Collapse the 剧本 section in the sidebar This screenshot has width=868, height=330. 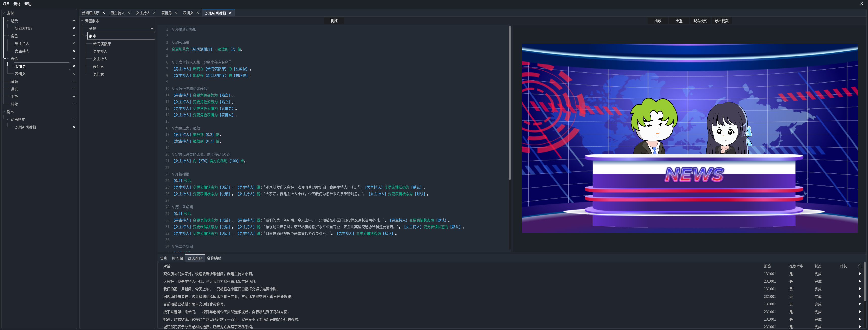point(3,112)
